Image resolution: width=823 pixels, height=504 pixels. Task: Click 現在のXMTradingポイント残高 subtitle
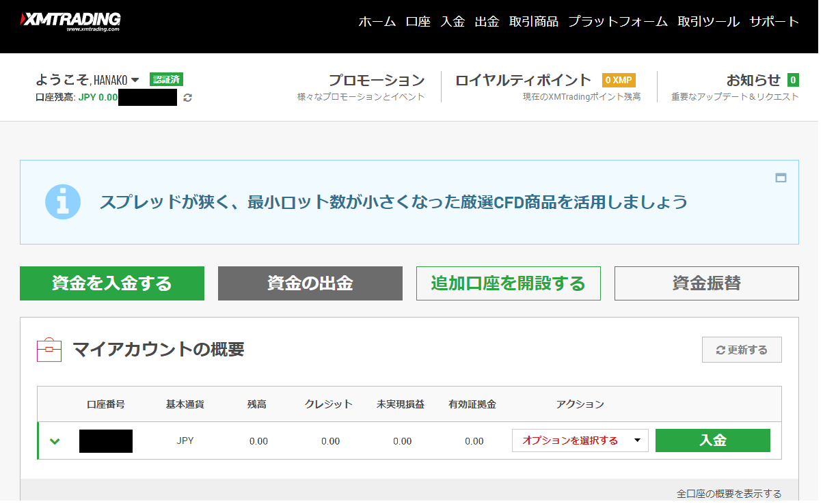point(582,97)
